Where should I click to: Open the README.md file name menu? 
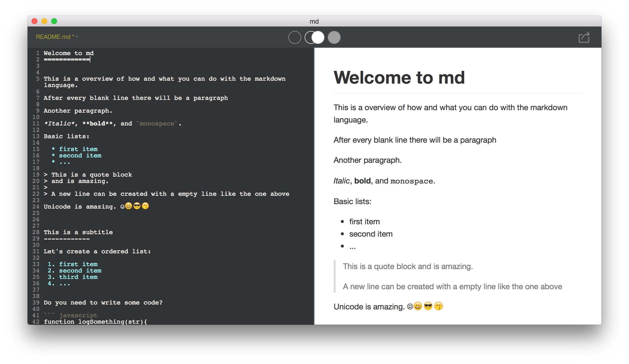53,37
